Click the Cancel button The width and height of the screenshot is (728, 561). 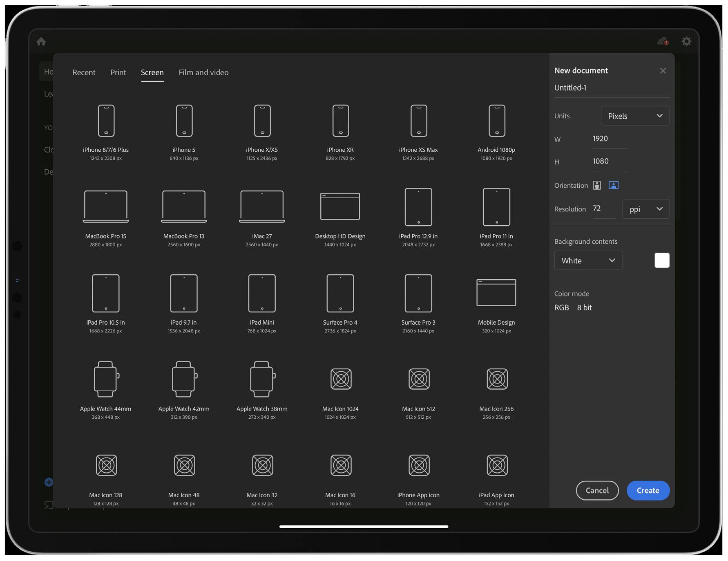tap(597, 490)
